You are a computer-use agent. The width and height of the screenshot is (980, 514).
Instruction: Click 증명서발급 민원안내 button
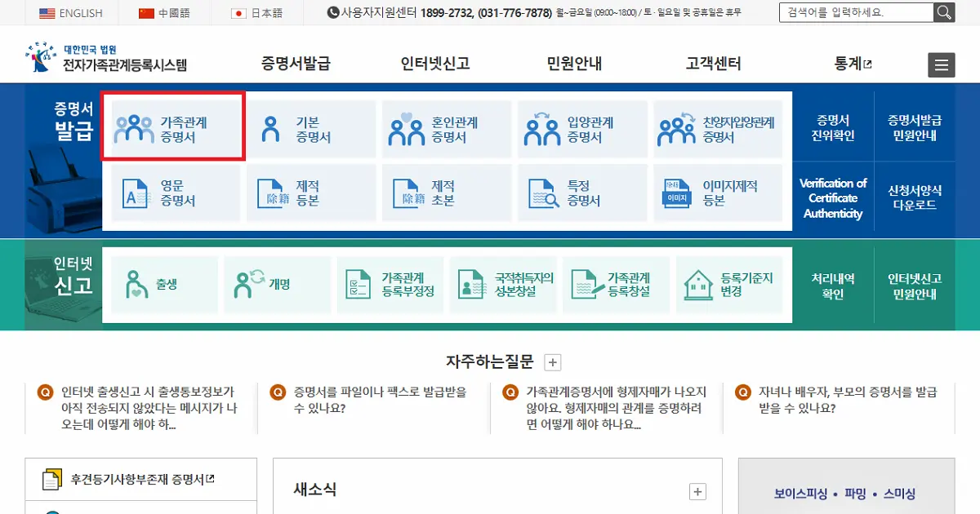915,128
